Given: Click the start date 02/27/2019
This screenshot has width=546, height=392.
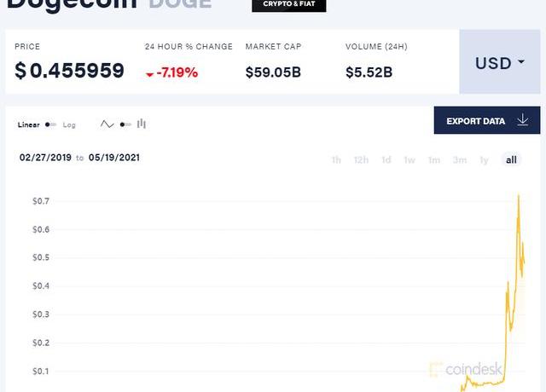Looking at the screenshot, I should coord(44,158).
